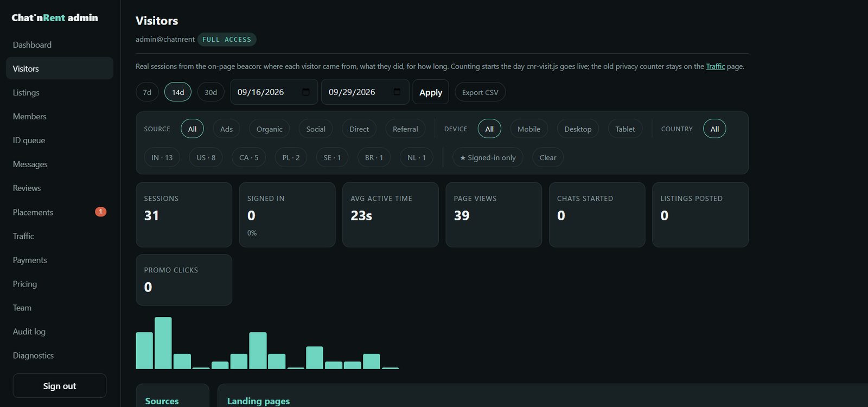Filter device by Tablet
This screenshot has height=407, width=868.
[x=625, y=129]
